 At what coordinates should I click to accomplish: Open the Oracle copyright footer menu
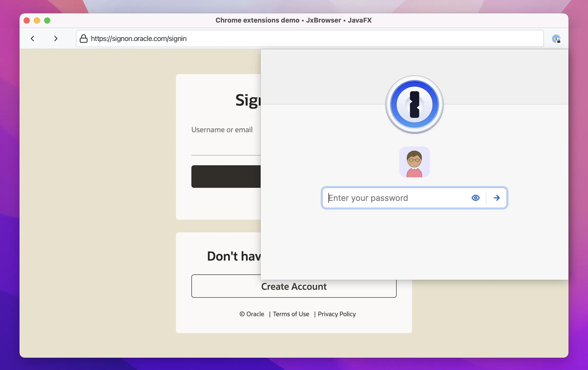252,314
